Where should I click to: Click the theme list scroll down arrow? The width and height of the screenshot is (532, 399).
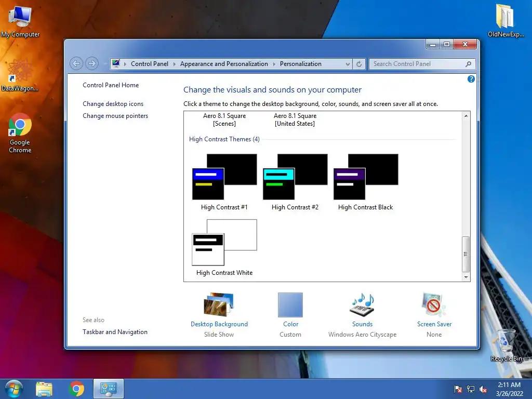point(466,277)
